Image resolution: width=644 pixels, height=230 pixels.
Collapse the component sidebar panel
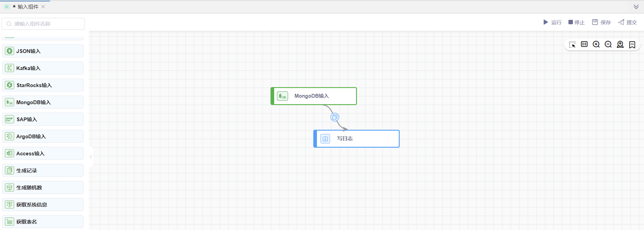pos(91,157)
